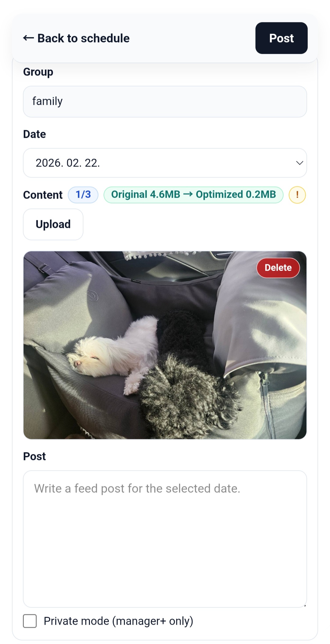Image resolution: width=330 pixels, height=644 pixels.
Task: Enable Private mode checkbox
Action: pyautogui.click(x=30, y=621)
